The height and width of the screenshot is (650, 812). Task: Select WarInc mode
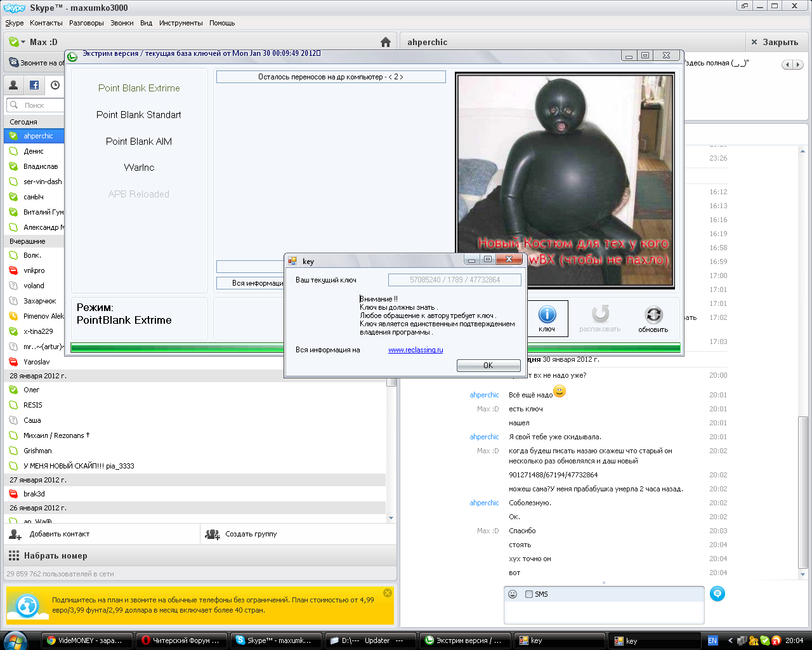tap(139, 168)
